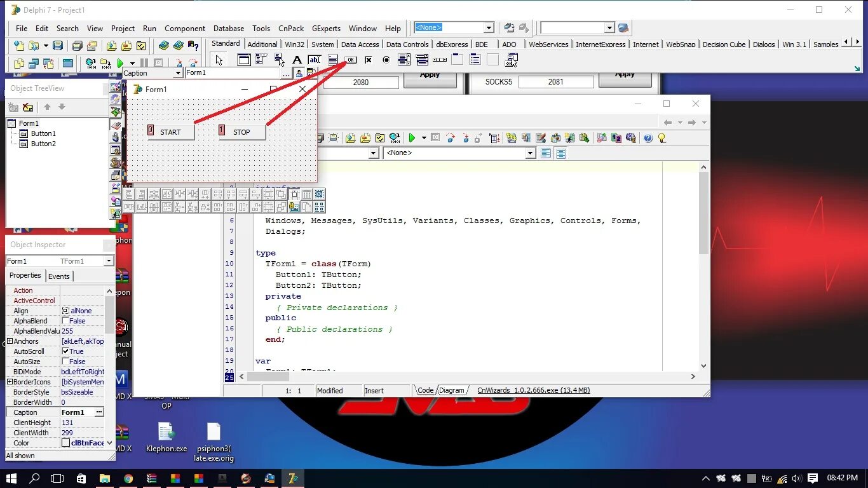The height and width of the screenshot is (488, 868).
Task: Click the Chrome icon in taskbar
Action: coord(128,478)
